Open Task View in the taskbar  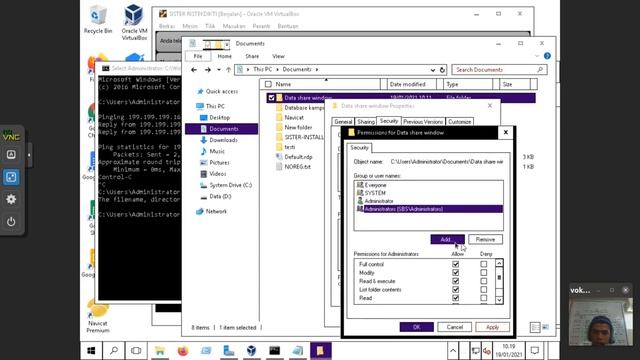(136, 351)
